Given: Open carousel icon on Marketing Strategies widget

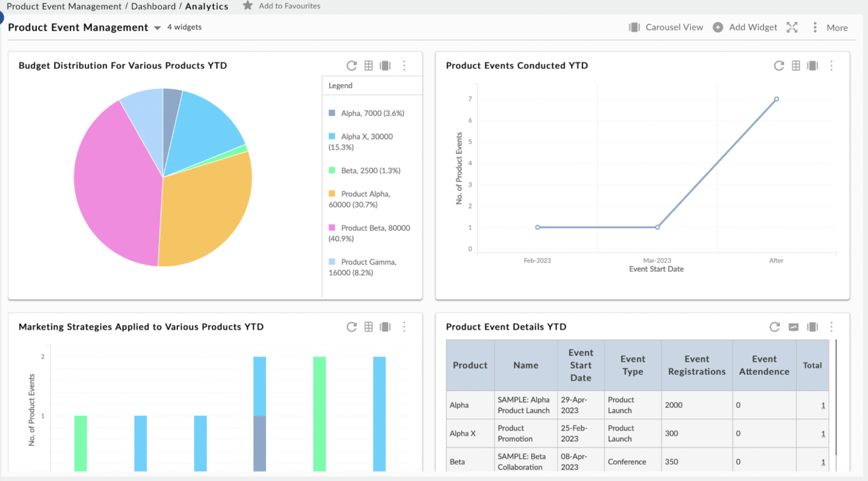Looking at the screenshot, I should (385, 327).
